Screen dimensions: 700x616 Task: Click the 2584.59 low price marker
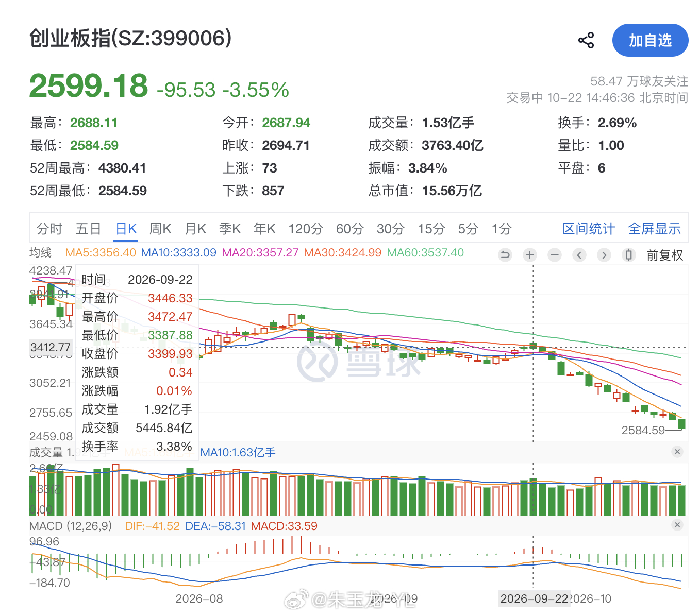pos(643,430)
